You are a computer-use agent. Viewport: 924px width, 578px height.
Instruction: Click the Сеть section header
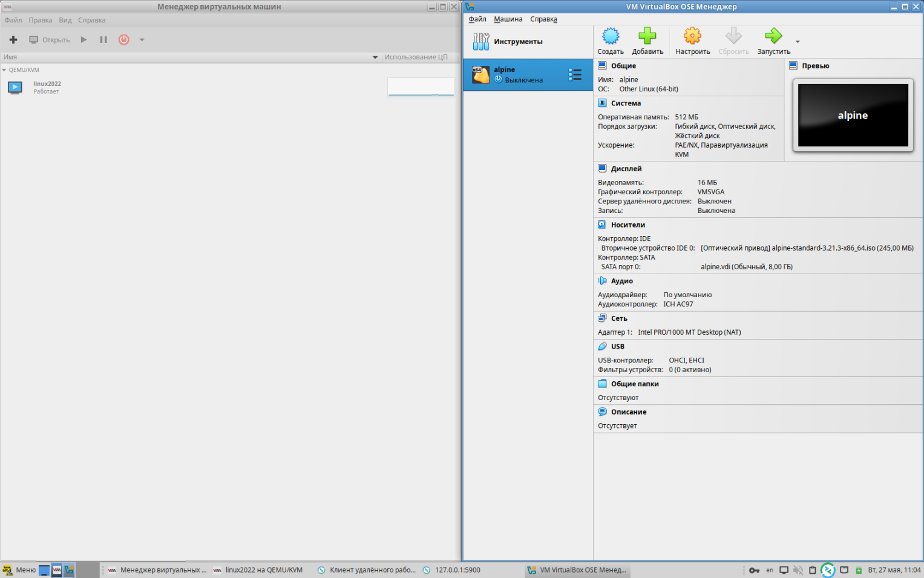tap(619, 318)
